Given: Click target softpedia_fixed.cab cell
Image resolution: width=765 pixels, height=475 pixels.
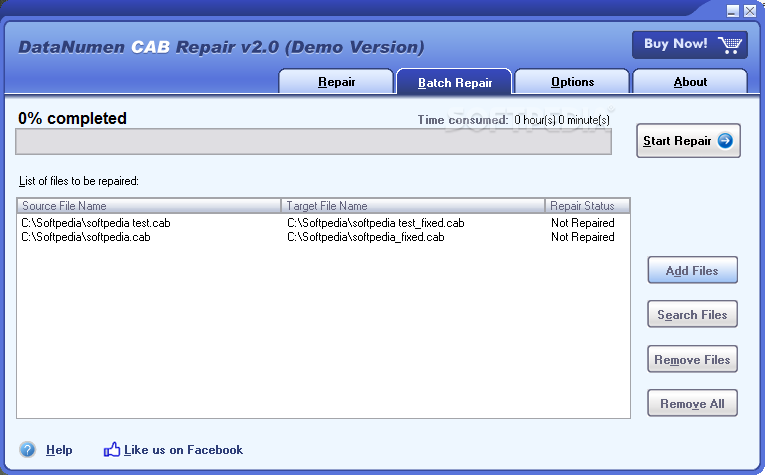Looking at the screenshot, I should (365, 237).
